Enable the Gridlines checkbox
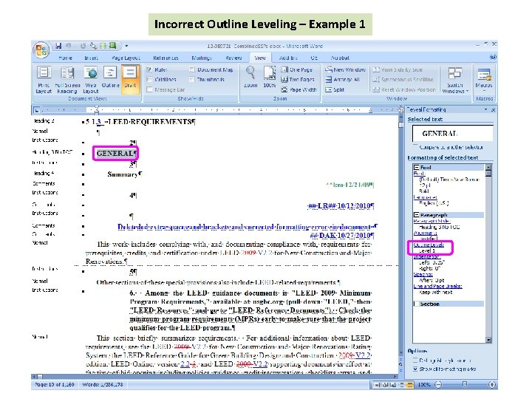 (149, 79)
